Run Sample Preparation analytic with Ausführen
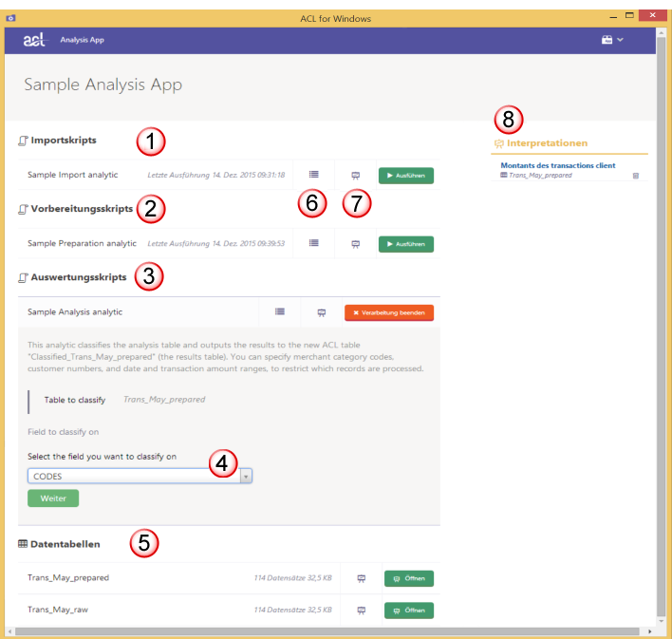This screenshot has width=672, height=639. click(406, 243)
